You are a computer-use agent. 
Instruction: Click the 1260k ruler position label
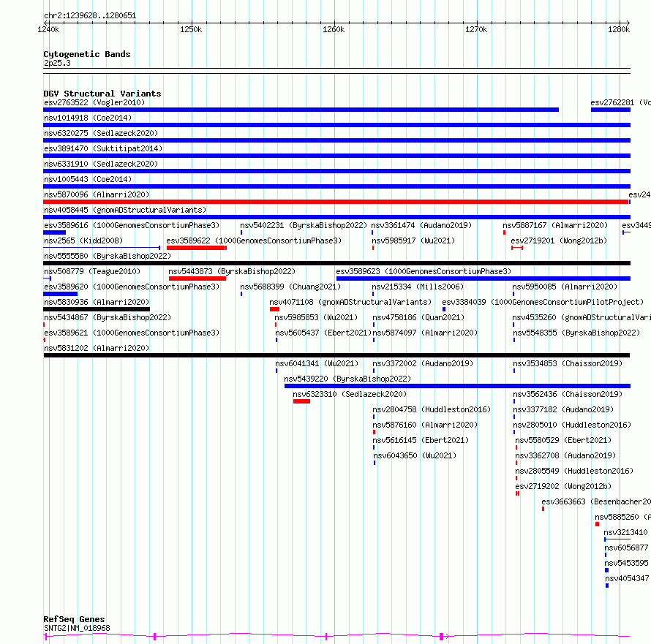tap(334, 29)
